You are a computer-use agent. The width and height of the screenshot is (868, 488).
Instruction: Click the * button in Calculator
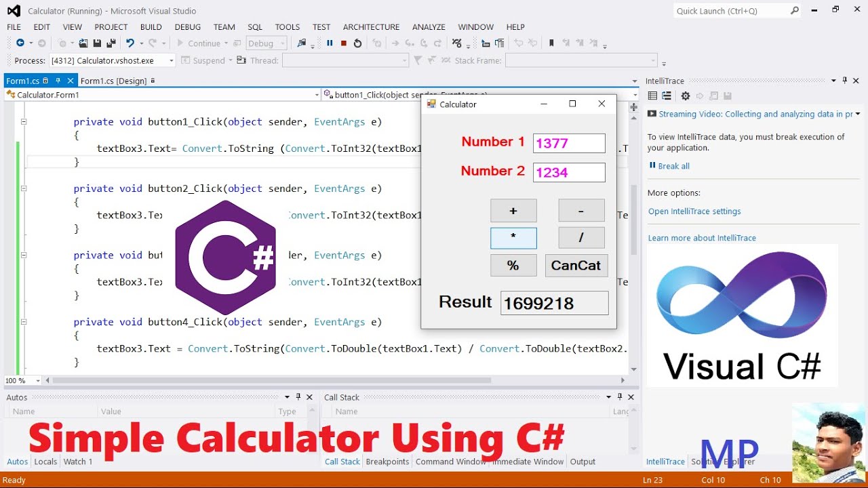(513, 238)
